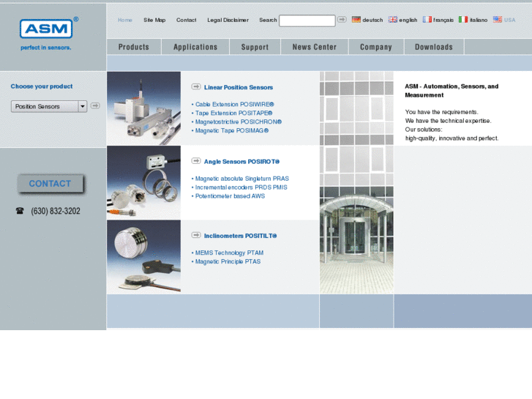Click the 'perfect in sensors.' tagline
The height and width of the screenshot is (399, 532).
tap(46, 48)
